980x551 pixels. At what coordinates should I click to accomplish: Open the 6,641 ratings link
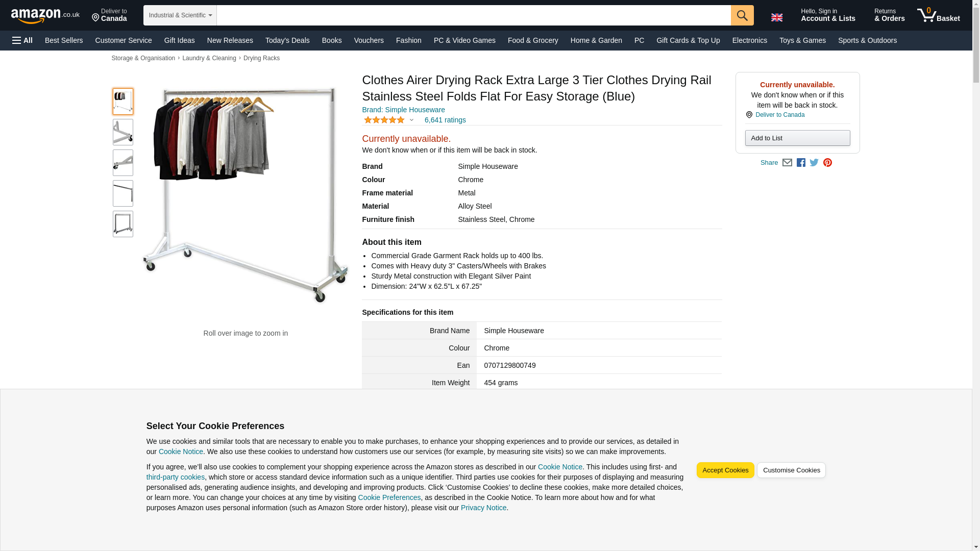click(445, 120)
